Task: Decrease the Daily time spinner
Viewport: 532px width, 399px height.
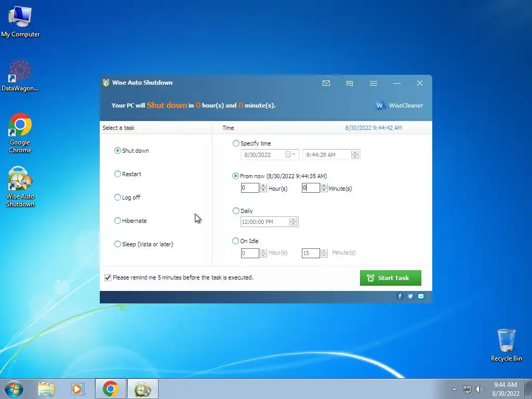Action: coord(294,224)
